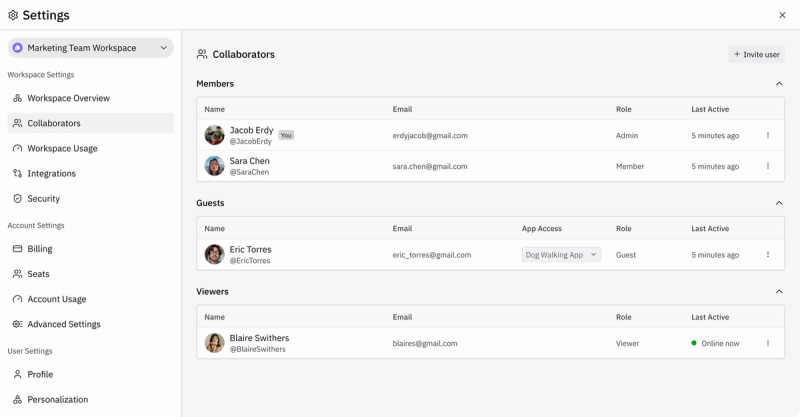Click the Billing card icon
The width and height of the screenshot is (800, 417).
17,249
